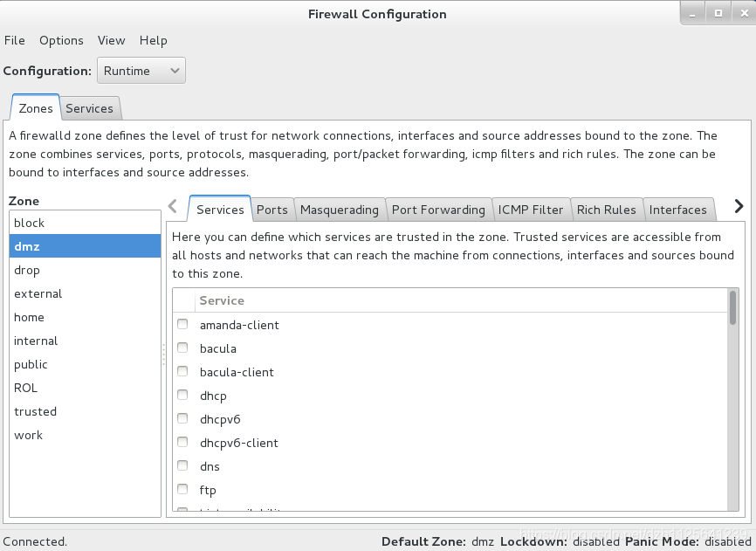Select the drop zone
The image size is (756, 551).
click(x=85, y=270)
